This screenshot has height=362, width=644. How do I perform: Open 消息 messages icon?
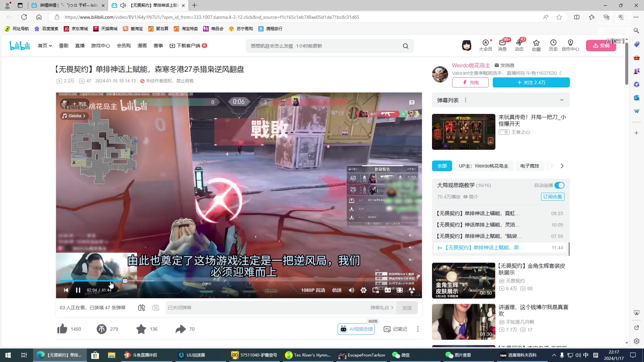[502, 45]
